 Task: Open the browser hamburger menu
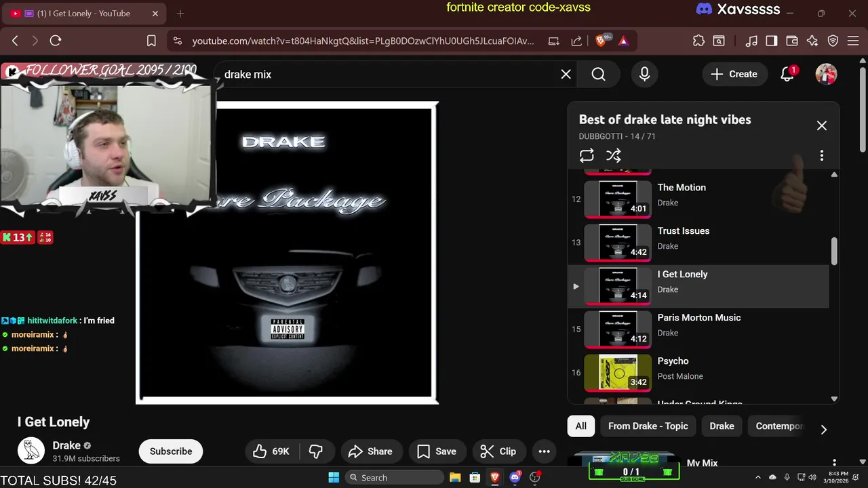tap(852, 41)
